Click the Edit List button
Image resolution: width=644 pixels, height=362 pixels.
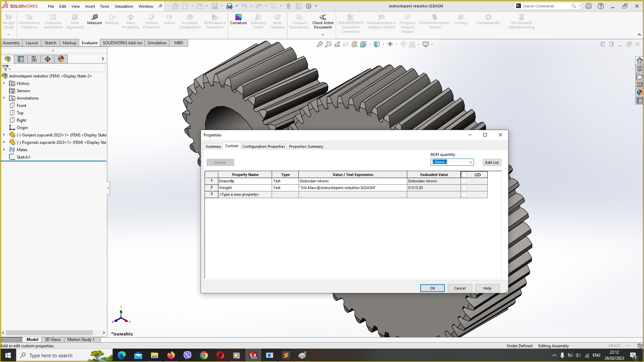tap(492, 163)
